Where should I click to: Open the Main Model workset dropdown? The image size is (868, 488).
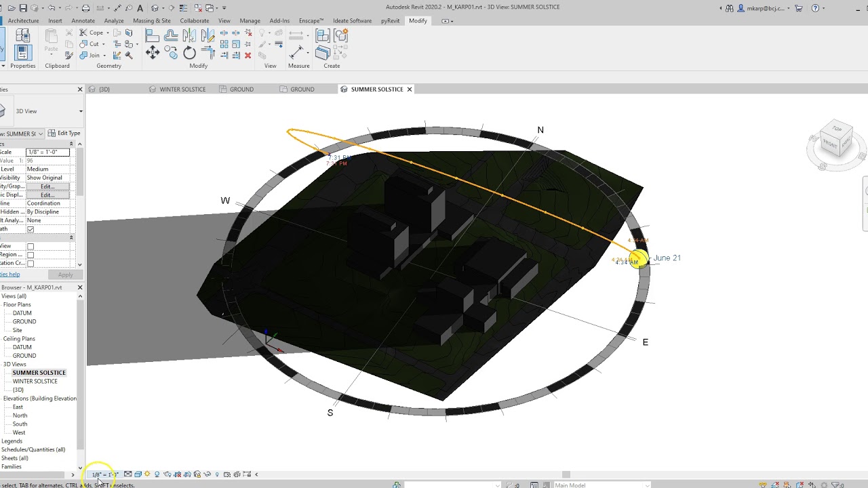tap(601, 485)
